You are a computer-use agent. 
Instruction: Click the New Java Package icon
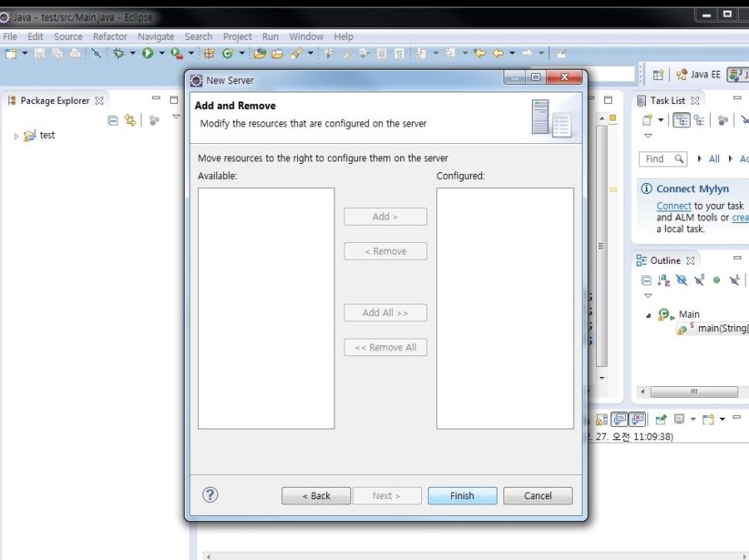(x=209, y=53)
